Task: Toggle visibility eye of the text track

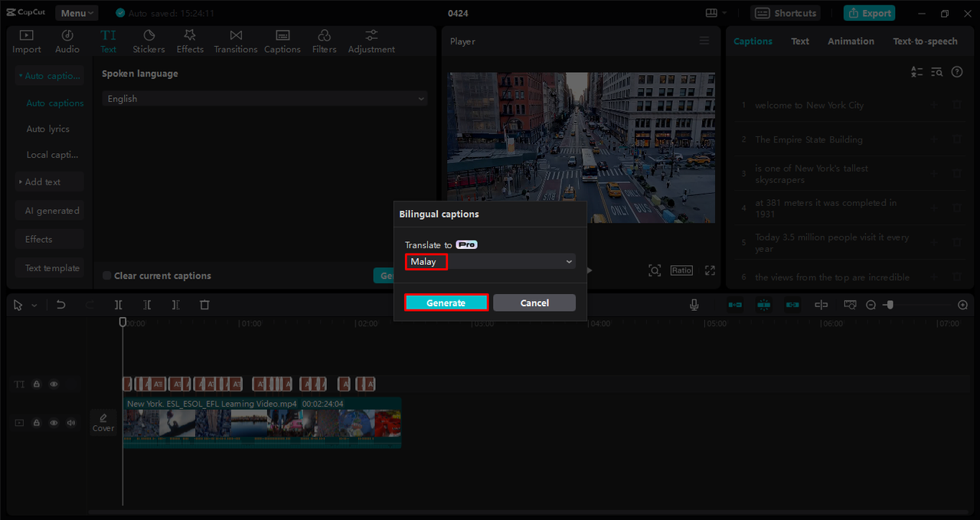Action: tap(54, 384)
